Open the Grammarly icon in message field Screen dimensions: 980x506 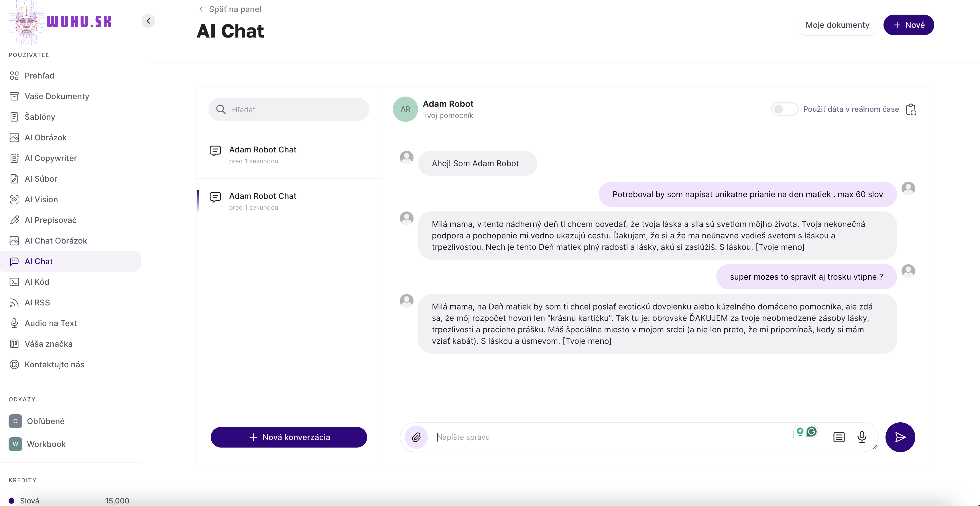(x=812, y=432)
